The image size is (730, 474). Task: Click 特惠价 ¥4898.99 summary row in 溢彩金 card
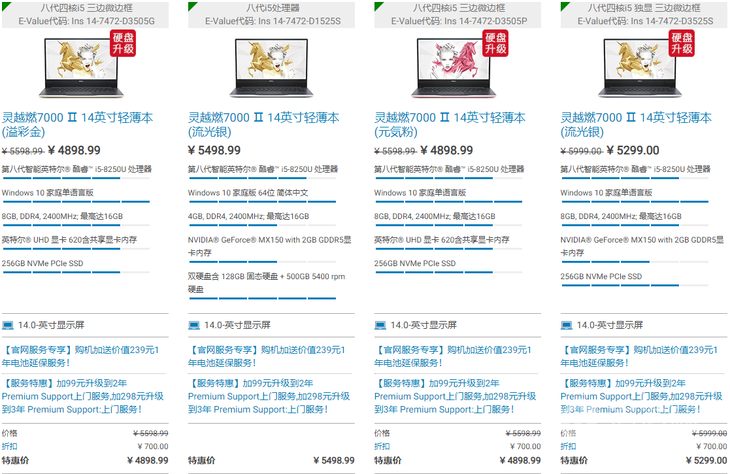click(x=85, y=460)
